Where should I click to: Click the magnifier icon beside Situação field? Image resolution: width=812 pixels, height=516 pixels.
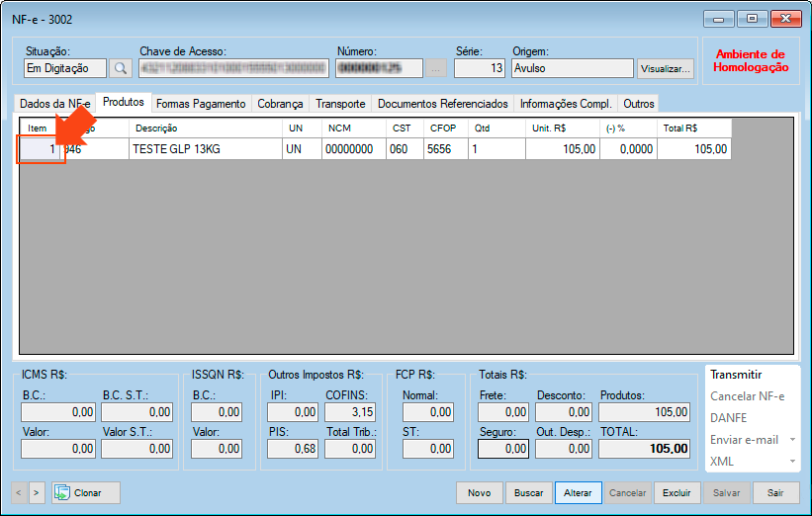click(121, 68)
